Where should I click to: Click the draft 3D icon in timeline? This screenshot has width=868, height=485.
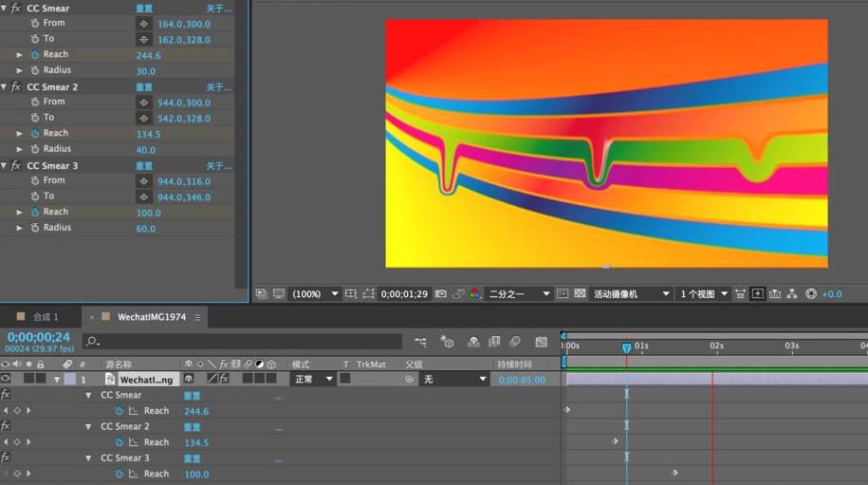(x=448, y=342)
